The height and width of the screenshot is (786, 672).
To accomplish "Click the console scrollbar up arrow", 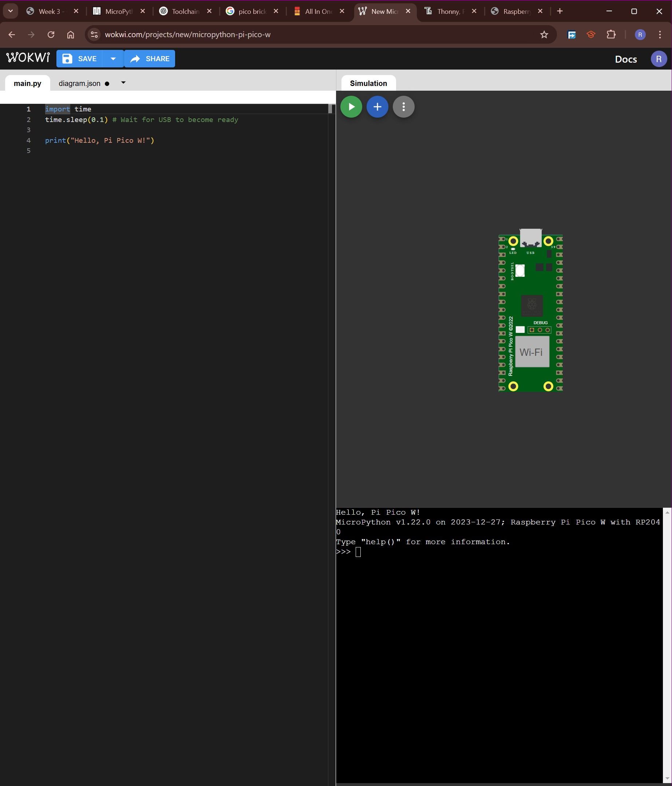I will pyautogui.click(x=667, y=512).
